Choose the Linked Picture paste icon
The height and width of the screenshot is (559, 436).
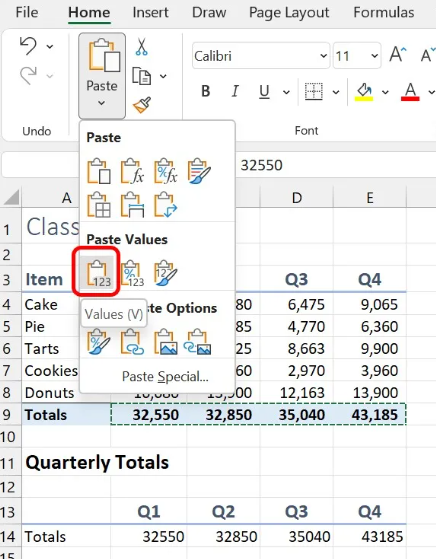pyautogui.click(x=198, y=342)
